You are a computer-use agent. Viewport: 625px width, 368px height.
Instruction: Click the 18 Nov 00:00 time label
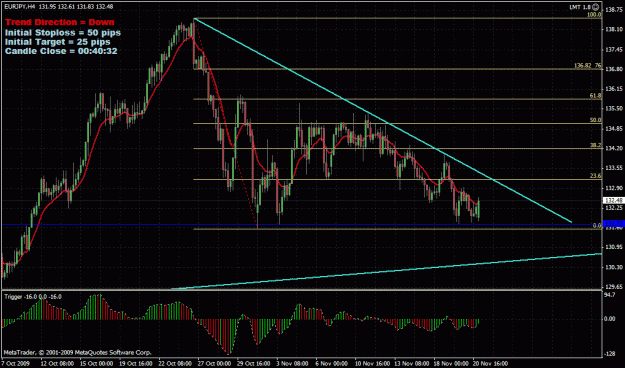tap(451, 364)
